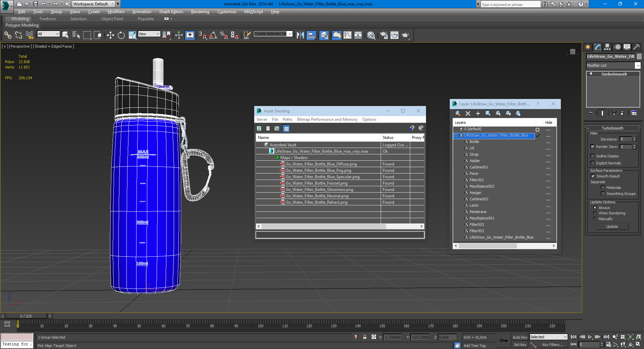The image size is (644, 349).
Task: Open the Create command panel tab
Action: [x=588, y=47]
